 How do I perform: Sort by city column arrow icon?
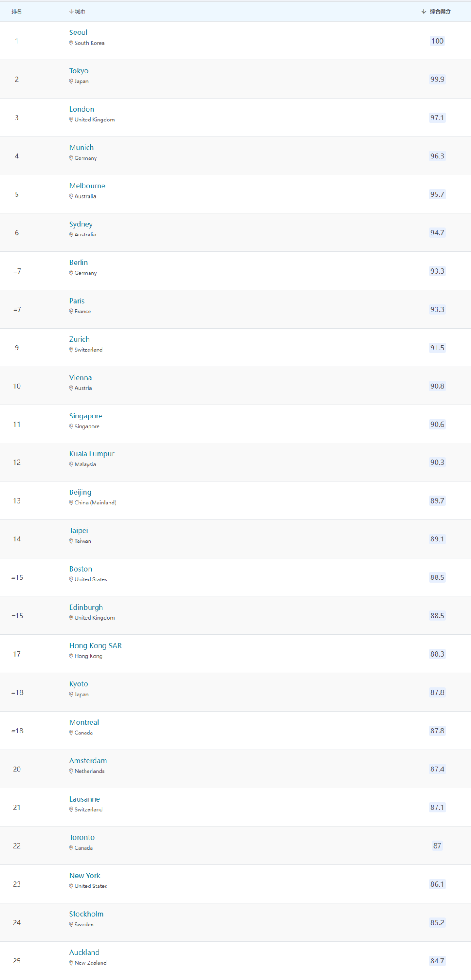(x=72, y=11)
